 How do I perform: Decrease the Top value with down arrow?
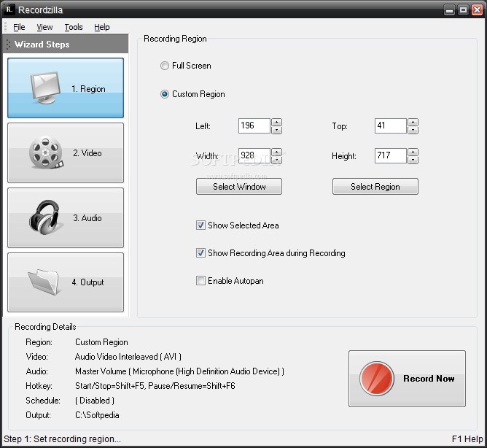click(x=413, y=130)
